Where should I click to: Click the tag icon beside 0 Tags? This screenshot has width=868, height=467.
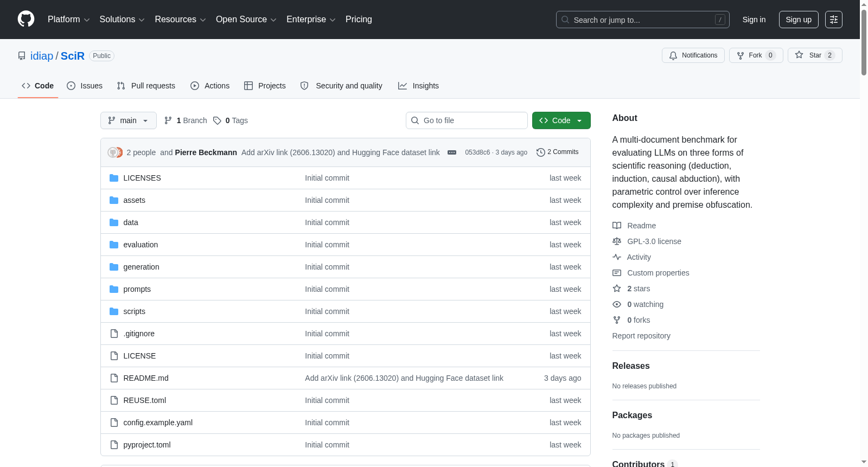(217, 120)
